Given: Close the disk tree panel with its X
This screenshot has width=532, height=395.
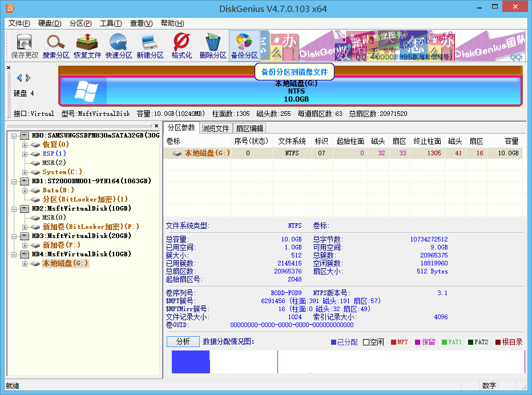Looking at the screenshot, I should coord(156,126).
